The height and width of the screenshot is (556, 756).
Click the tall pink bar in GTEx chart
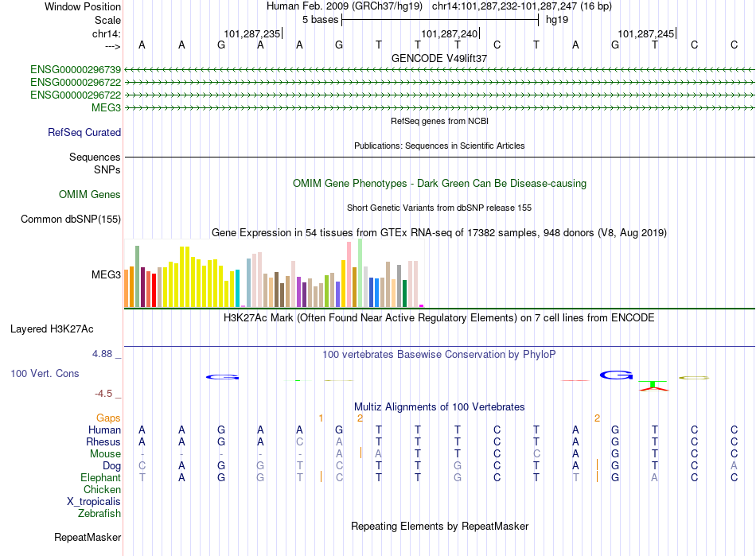coord(349,274)
